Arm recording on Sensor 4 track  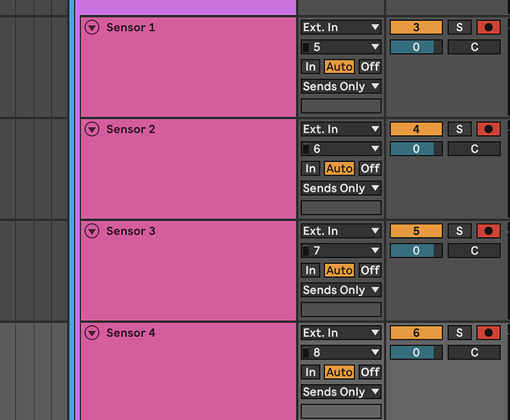(x=488, y=333)
